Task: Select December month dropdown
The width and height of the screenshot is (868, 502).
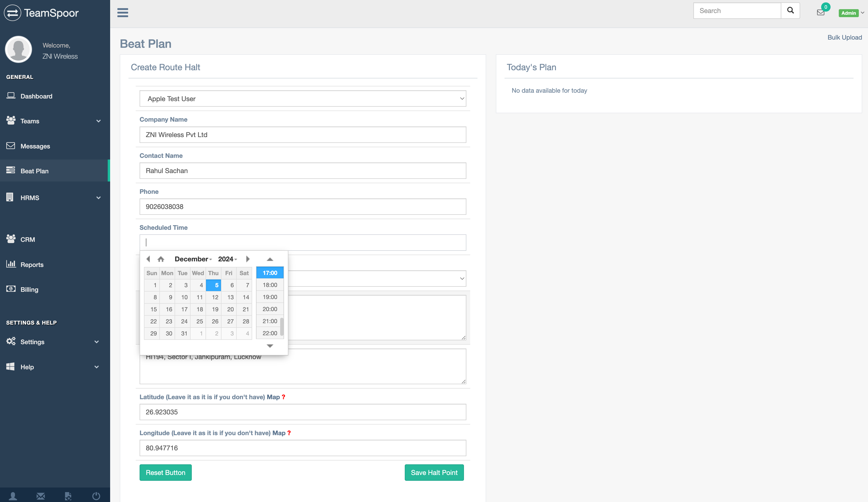Action: pyautogui.click(x=192, y=259)
